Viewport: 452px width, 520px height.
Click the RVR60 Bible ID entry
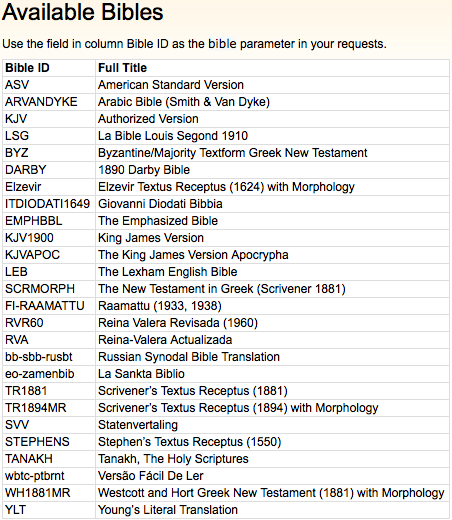pyautogui.click(x=24, y=323)
